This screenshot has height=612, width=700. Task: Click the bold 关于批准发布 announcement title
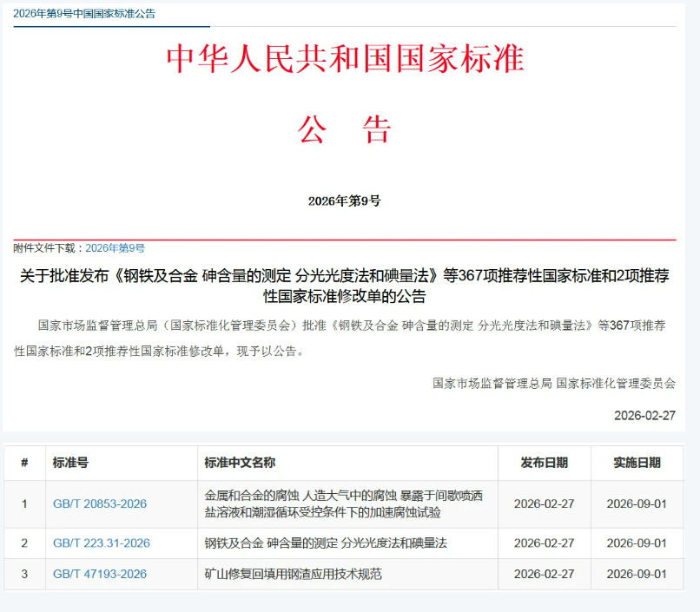tap(345, 286)
